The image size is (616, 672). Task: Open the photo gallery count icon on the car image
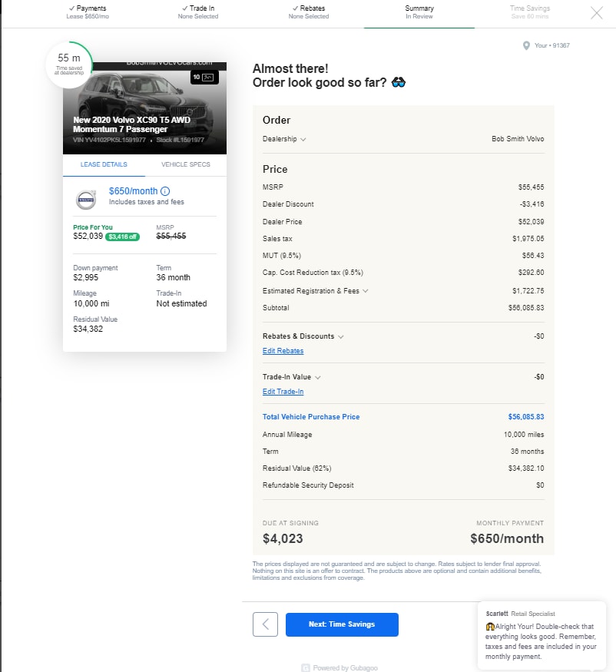[204, 77]
